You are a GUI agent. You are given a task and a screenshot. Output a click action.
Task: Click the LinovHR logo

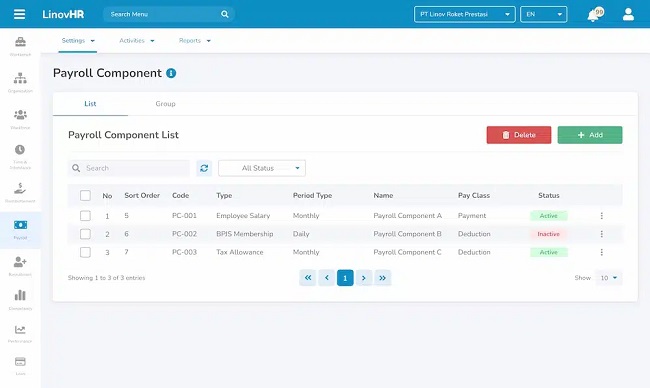(63, 14)
